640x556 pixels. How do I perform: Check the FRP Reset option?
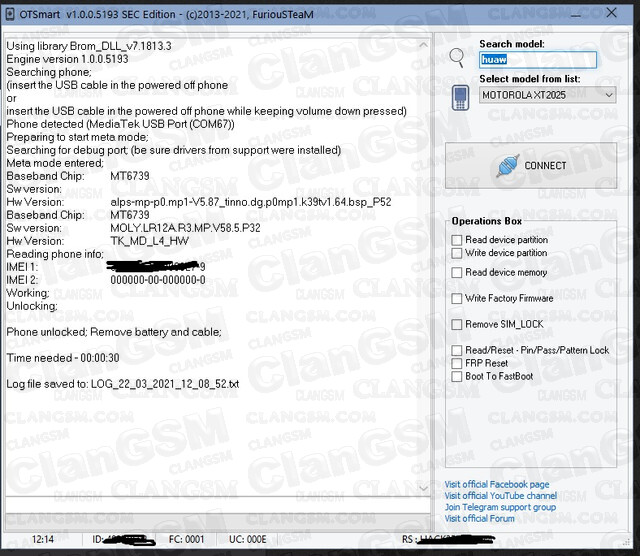click(457, 363)
